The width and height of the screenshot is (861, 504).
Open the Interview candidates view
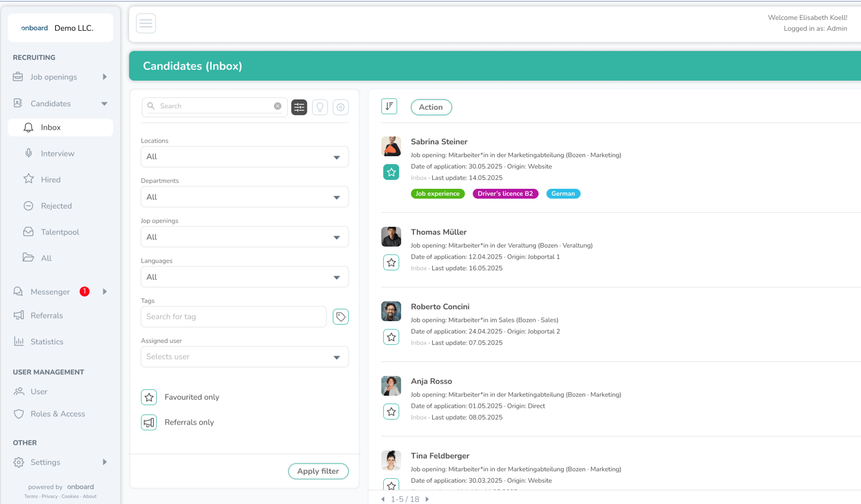pyautogui.click(x=58, y=153)
